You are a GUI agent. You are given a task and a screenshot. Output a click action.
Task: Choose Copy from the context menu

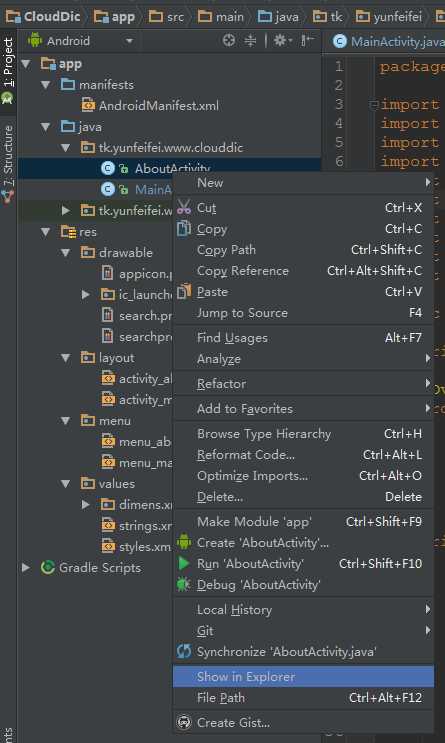[x=303, y=229]
